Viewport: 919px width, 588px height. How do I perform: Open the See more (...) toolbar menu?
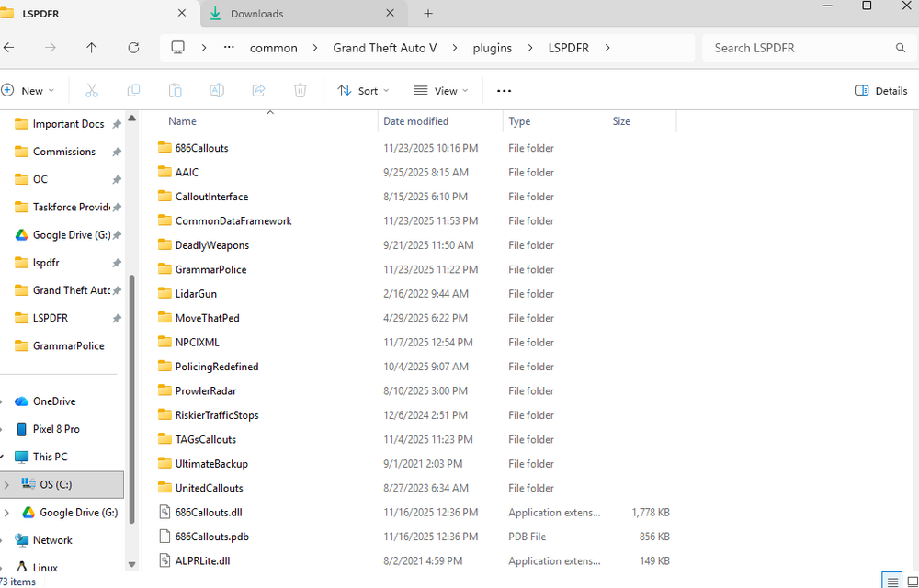[504, 90]
